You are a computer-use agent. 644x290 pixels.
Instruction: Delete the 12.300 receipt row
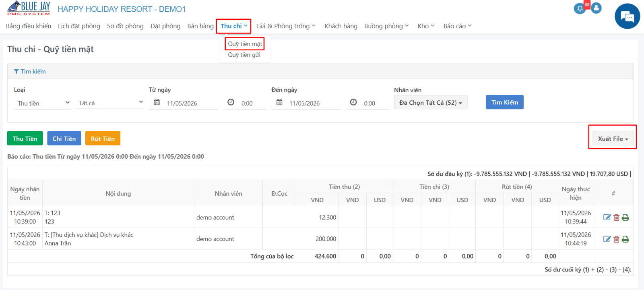616,217
